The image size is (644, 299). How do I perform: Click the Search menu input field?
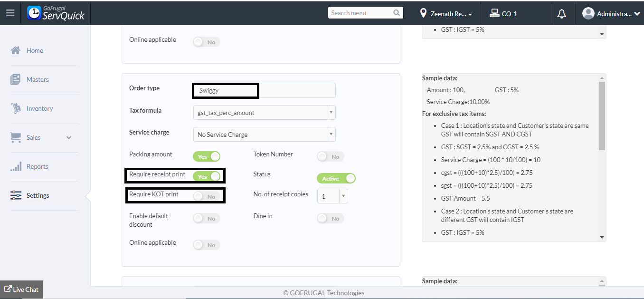pos(360,13)
